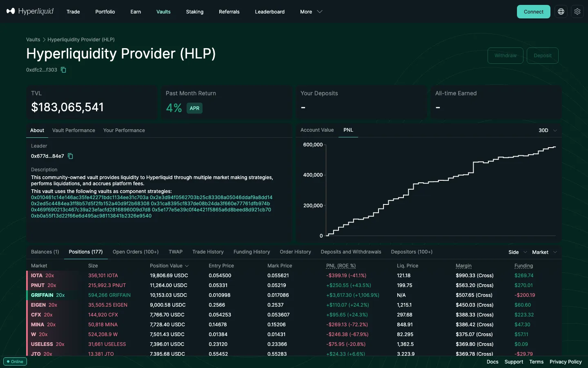Copy the vault address 0xdfc2...f303
This screenshot has height=368, width=588.
tap(63, 70)
